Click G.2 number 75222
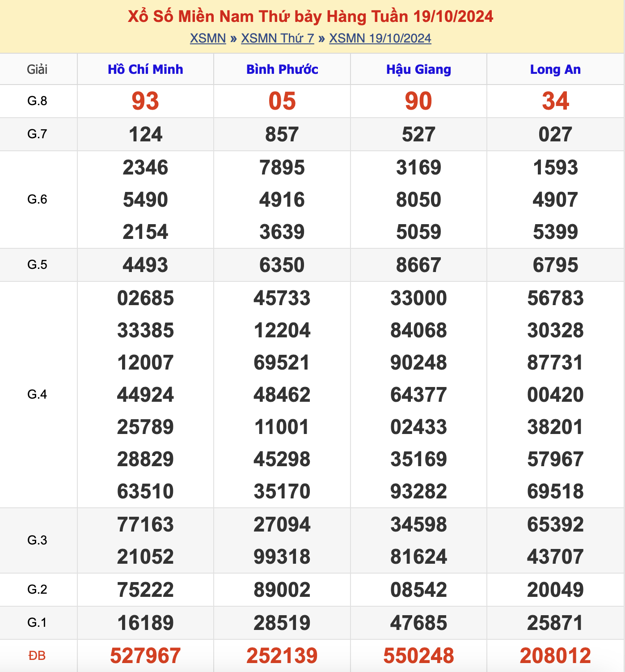 click(x=145, y=590)
